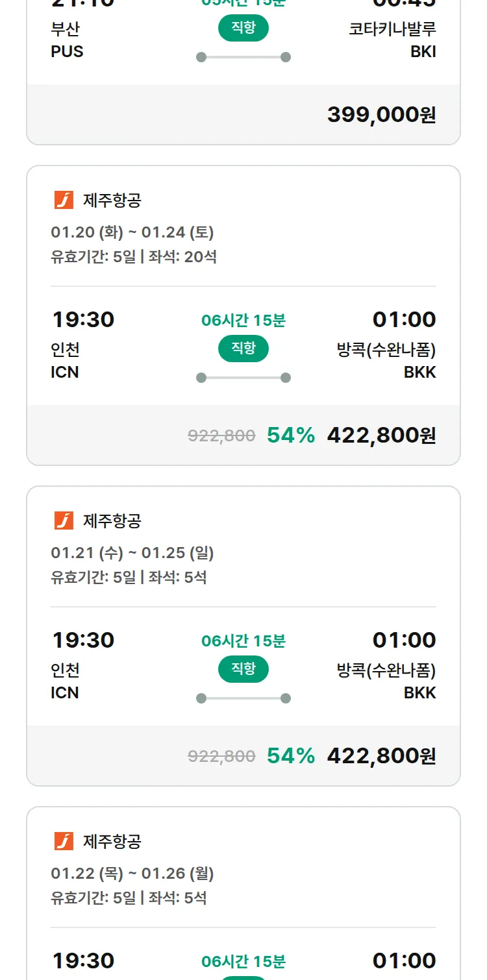Image resolution: width=487 pixels, height=980 pixels.
Task: Click the Jeju Air logo on the 01.22 flight card
Action: point(64,841)
